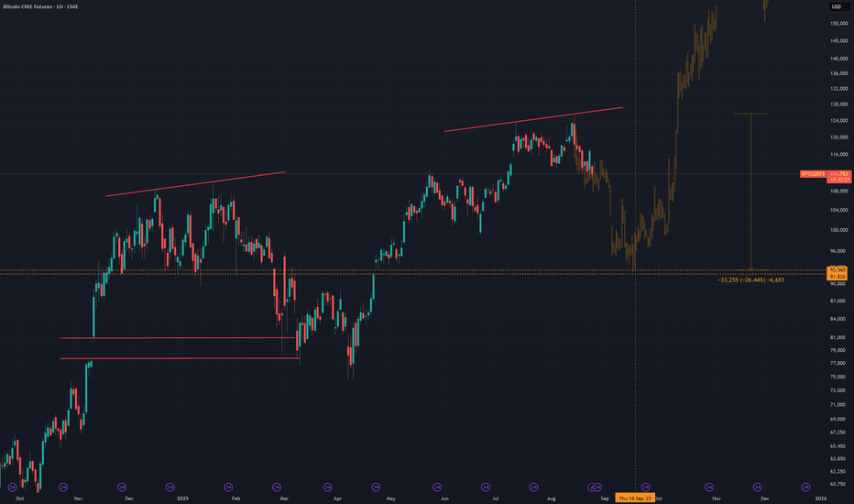Click the 124,000 price axis label
This screenshot has height=504, width=854.
[838, 120]
